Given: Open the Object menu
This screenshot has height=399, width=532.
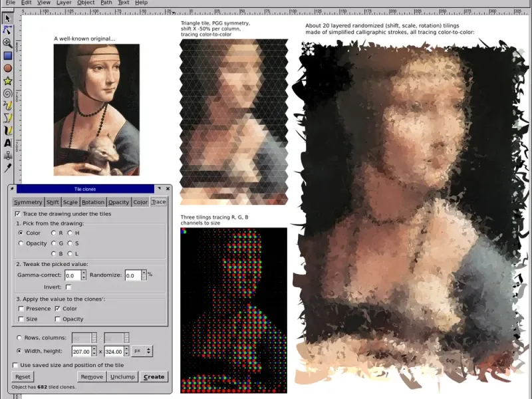Looking at the screenshot, I should (x=86, y=3).
